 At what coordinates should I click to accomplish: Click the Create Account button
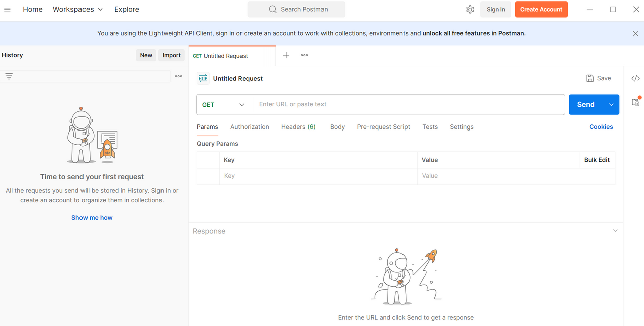click(x=541, y=9)
